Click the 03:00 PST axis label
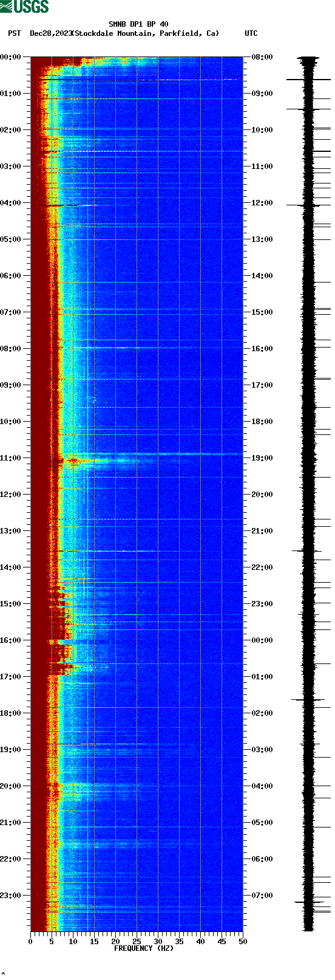This screenshot has width=335, height=980. pyautogui.click(x=10, y=166)
